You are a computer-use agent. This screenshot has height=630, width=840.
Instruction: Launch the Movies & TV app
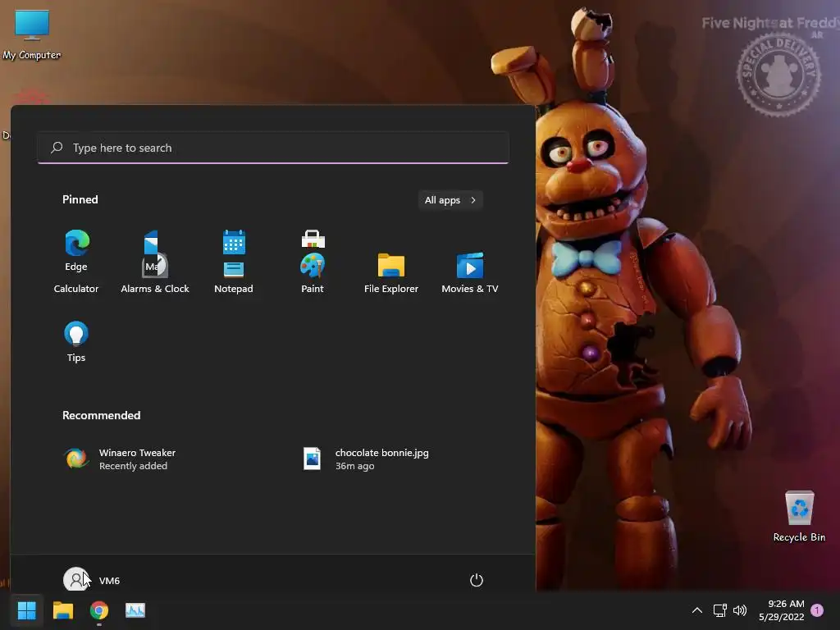click(470, 273)
